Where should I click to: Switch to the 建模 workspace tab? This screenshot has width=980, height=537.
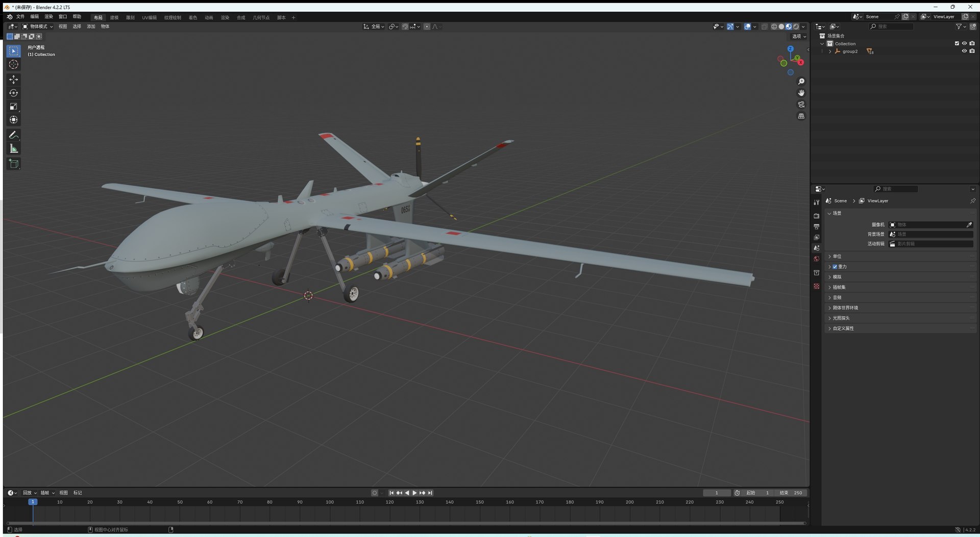click(x=114, y=17)
